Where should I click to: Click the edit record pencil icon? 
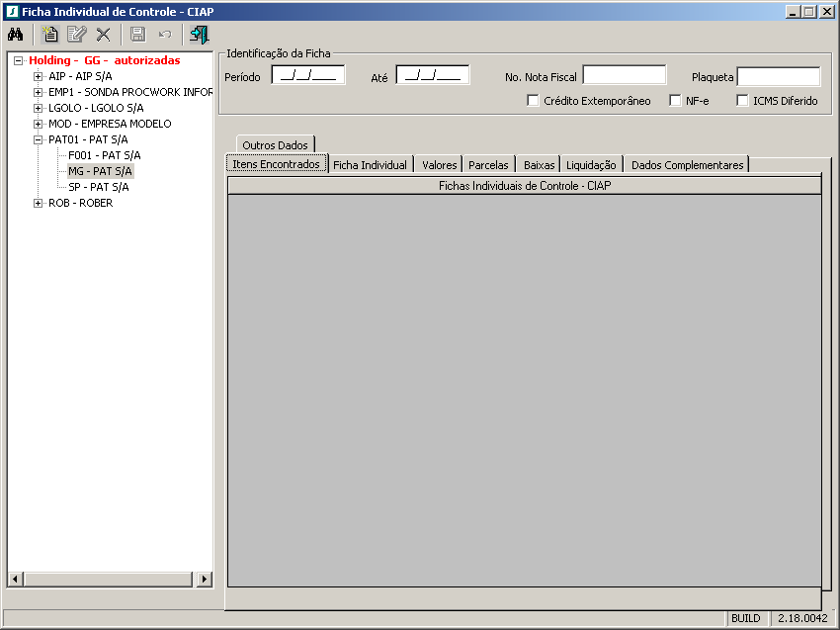tap(76, 35)
